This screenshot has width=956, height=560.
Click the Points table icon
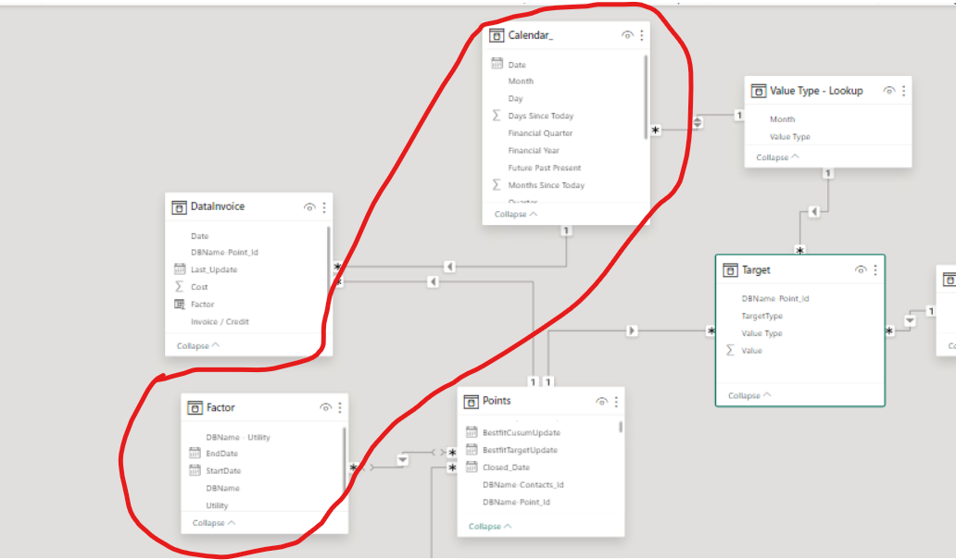471,402
